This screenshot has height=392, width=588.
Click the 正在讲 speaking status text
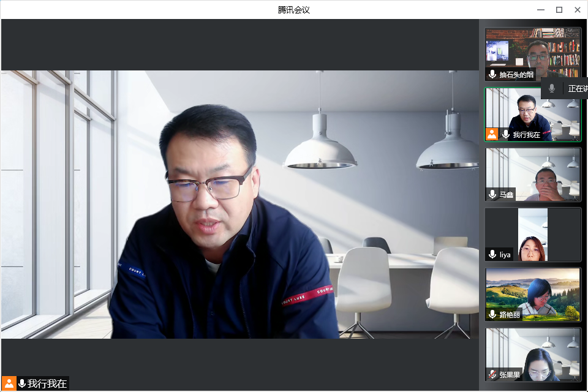coord(578,88)
